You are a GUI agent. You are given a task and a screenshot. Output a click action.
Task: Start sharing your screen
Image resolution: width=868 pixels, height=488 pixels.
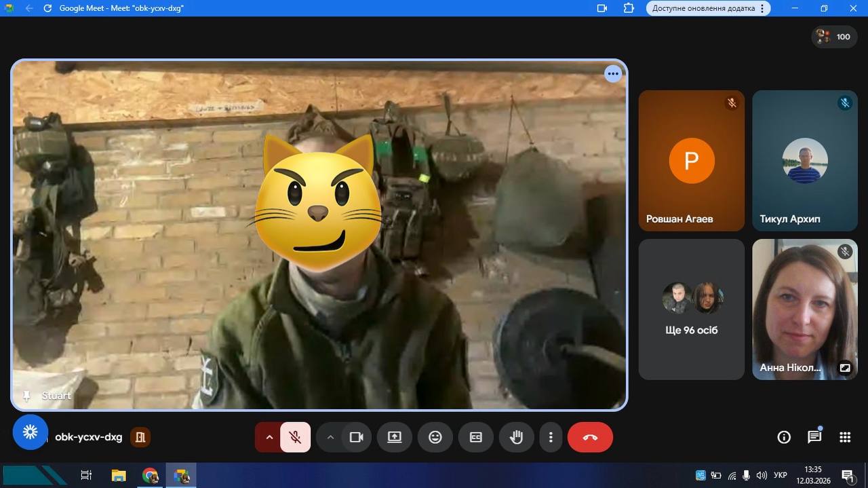click(x=395, y=437)
